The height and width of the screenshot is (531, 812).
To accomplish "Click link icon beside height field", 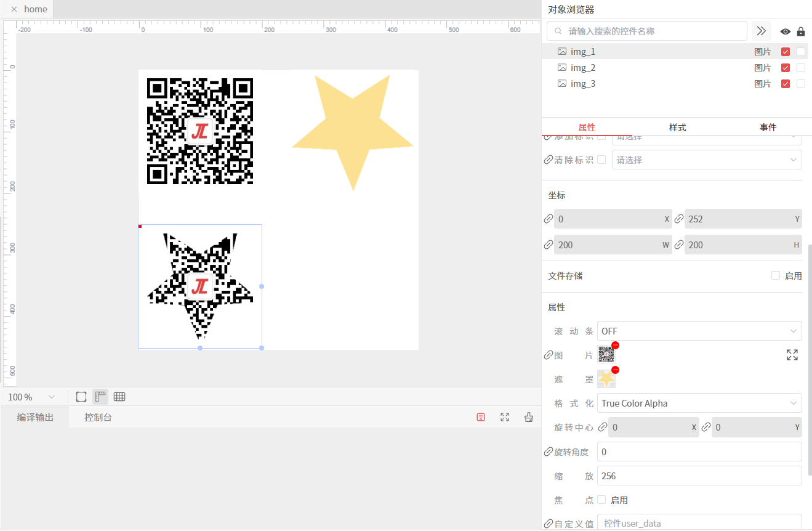I will pyautogui.click(x=679, y=245).
